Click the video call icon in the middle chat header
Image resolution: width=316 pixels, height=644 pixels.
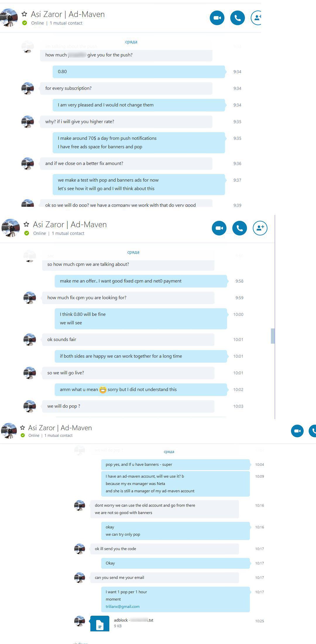[219, 228]
